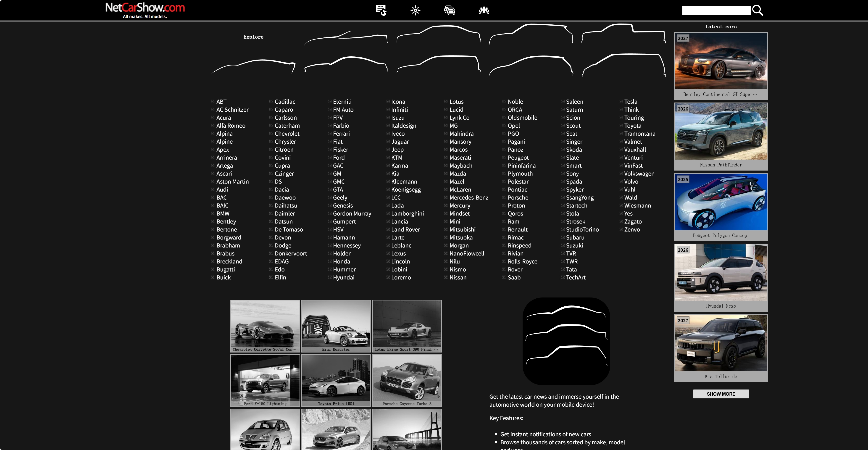The image size is (868, 450).
Task: Open the Tesla make link
Action: tap(630, 102)
